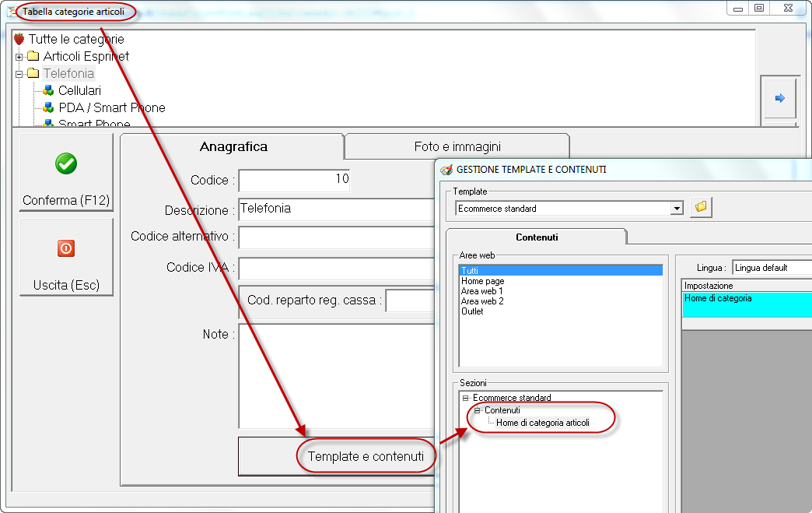Image resolution: width=812 pixels, height=513 pixels.
Task: Click the Home di categoria highlighted row
Action: coord(747,304)
